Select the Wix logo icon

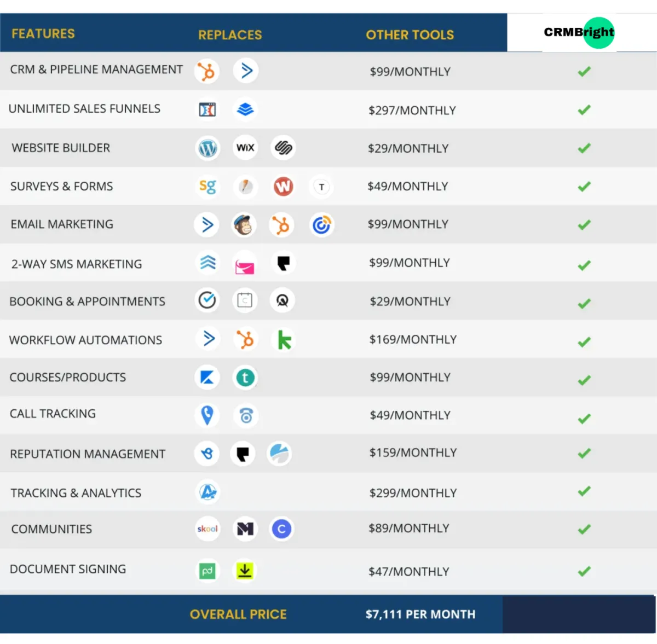[x=245, y=148]
